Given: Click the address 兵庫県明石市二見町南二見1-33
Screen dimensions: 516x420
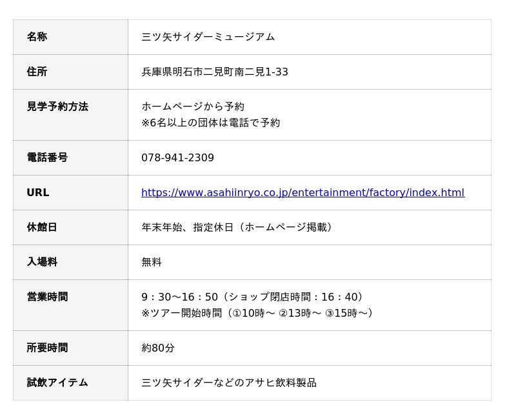Looking at the screenshot, I should click(215, 72).
